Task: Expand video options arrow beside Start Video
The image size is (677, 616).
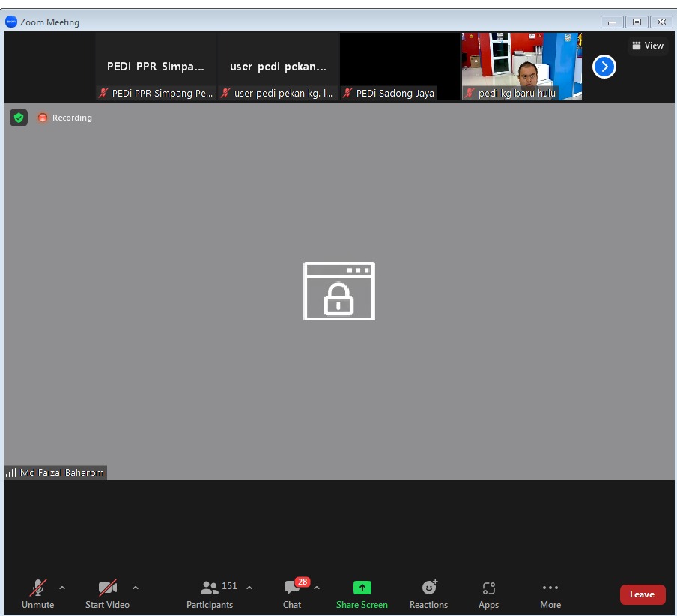Action: [x=136, y=588]
